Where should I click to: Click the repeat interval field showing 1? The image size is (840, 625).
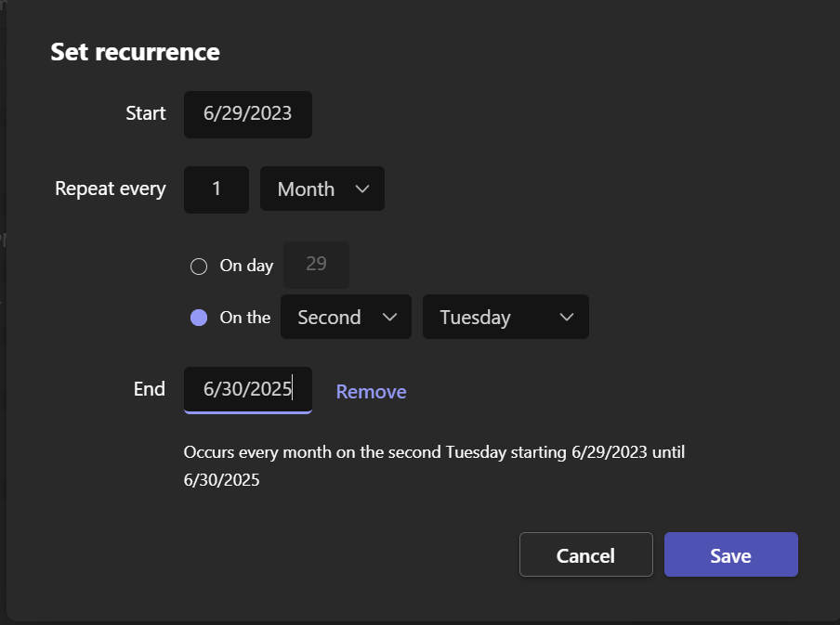216,189
